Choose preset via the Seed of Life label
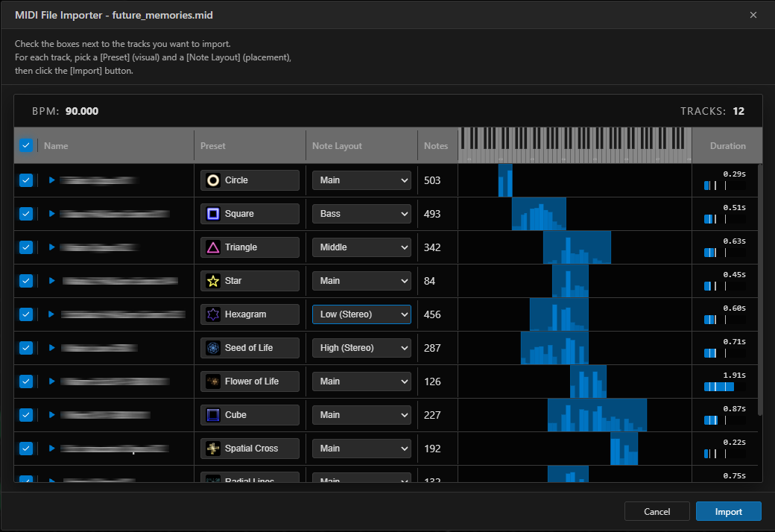Image resolution: width=775 pixels, height=532 pixels. tap(249, 348)
